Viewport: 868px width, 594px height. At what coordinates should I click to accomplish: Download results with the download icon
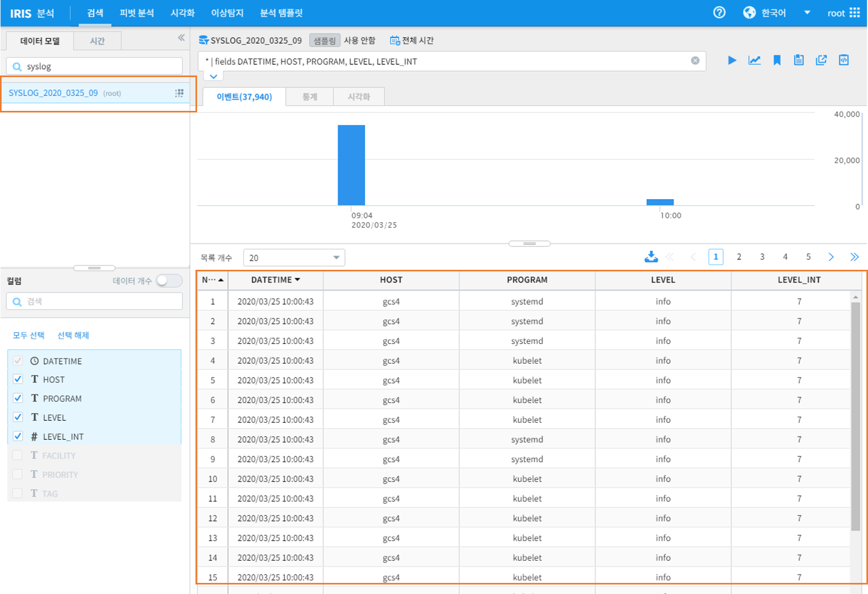(x=651, y=257)
